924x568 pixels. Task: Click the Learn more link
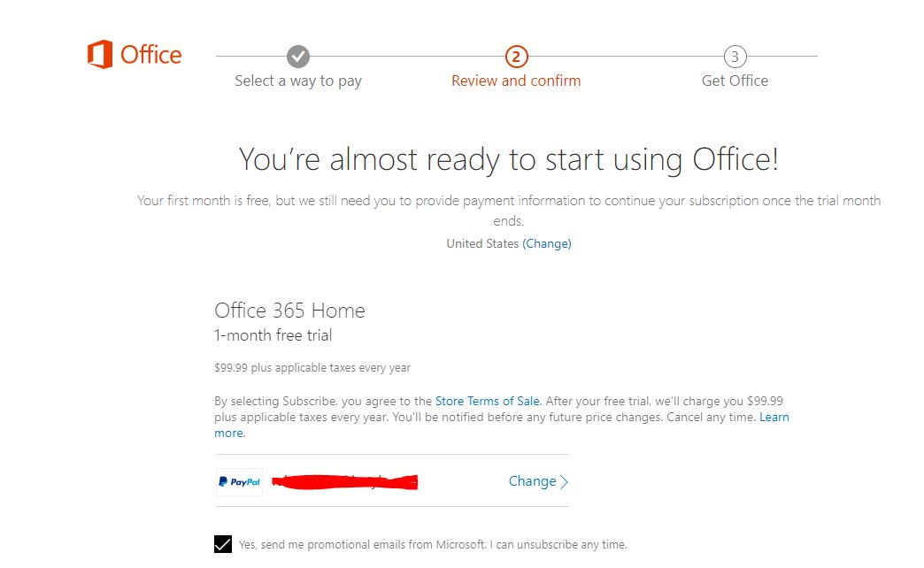(x=774, y=417)
